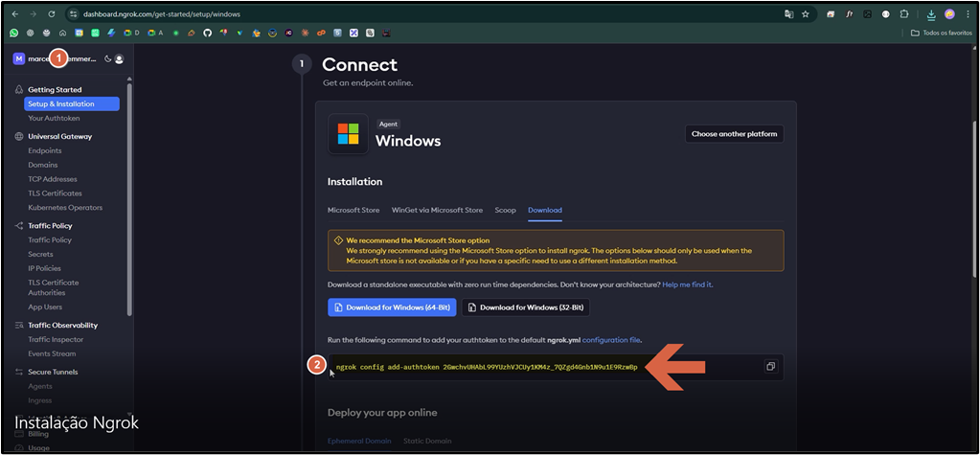Click Download for Windows (32-Bit)

point(526,307)
